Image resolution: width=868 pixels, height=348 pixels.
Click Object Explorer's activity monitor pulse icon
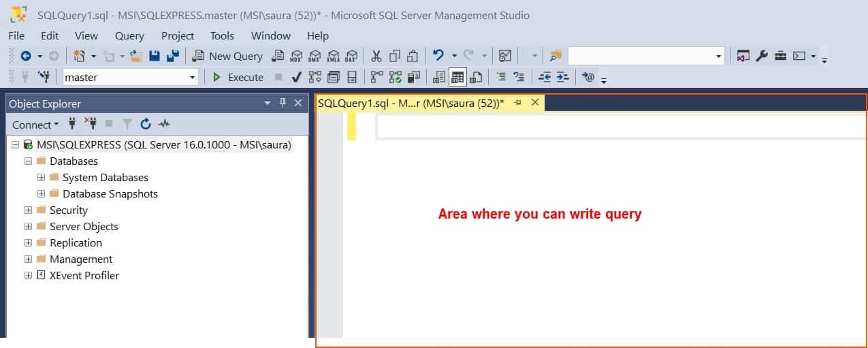point(163,124)
